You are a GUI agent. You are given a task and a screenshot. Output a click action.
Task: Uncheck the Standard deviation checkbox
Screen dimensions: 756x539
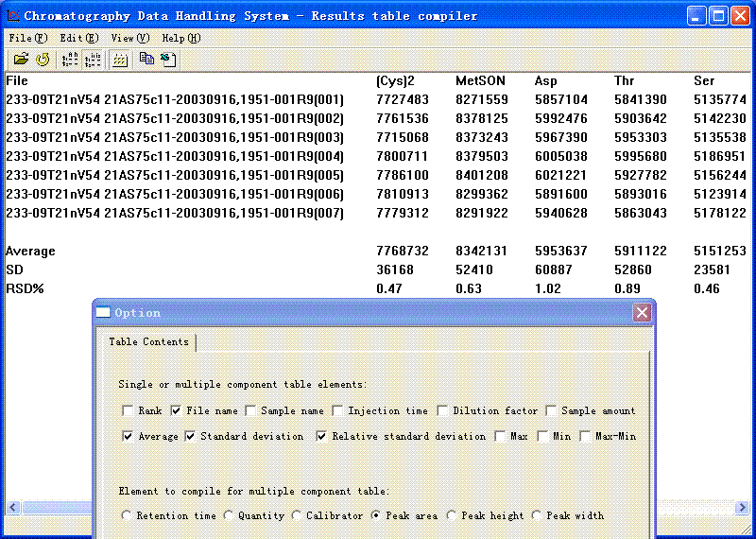191,436
